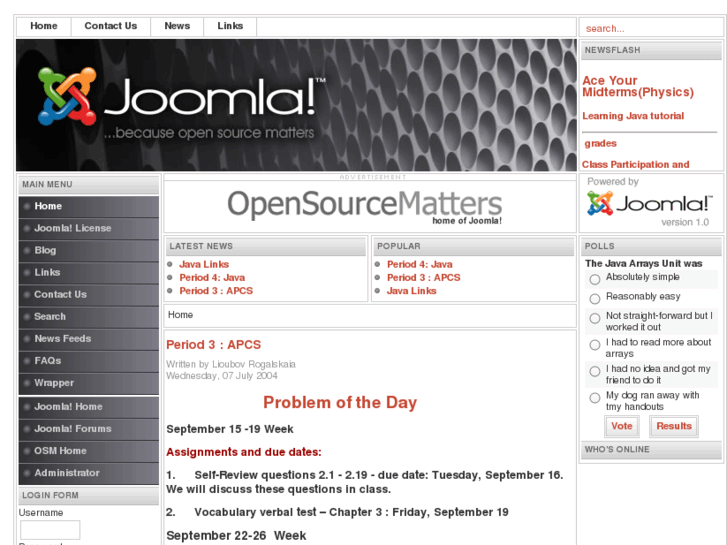The width and height of the screenshot is (727, 545).
Task: Pick 'My dog ran away' poll option
Action: click(x=595, y=398)
